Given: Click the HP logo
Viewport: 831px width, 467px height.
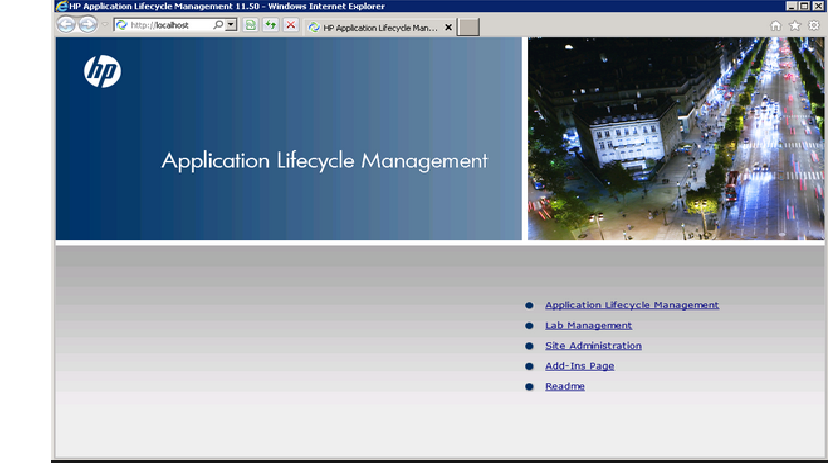Looking at the screenshot, I should click(102, 71).
